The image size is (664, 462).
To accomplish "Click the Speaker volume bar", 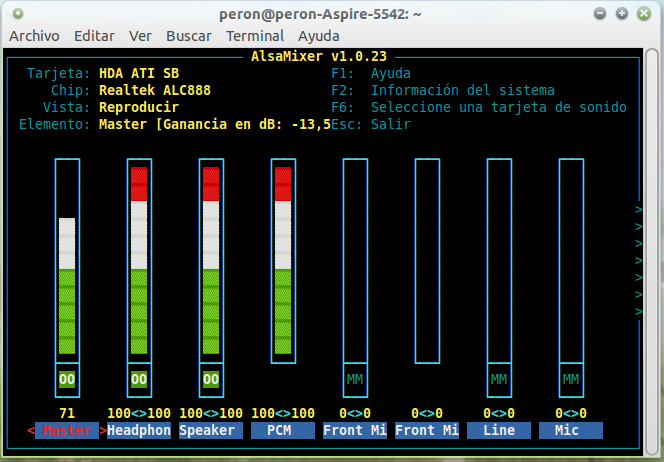I will coord(211,260).
